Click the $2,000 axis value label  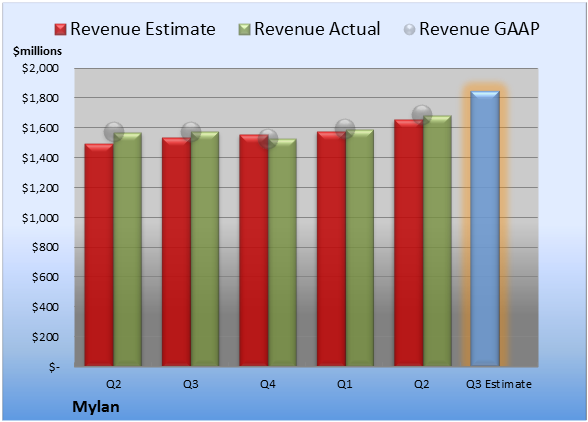click(x=40, y=68)
